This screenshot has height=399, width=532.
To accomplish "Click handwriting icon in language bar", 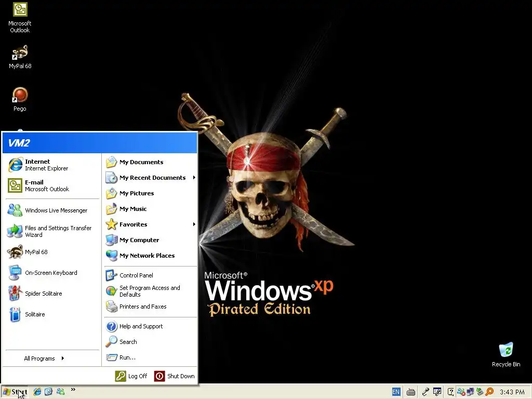I will [x=437, y=392].
